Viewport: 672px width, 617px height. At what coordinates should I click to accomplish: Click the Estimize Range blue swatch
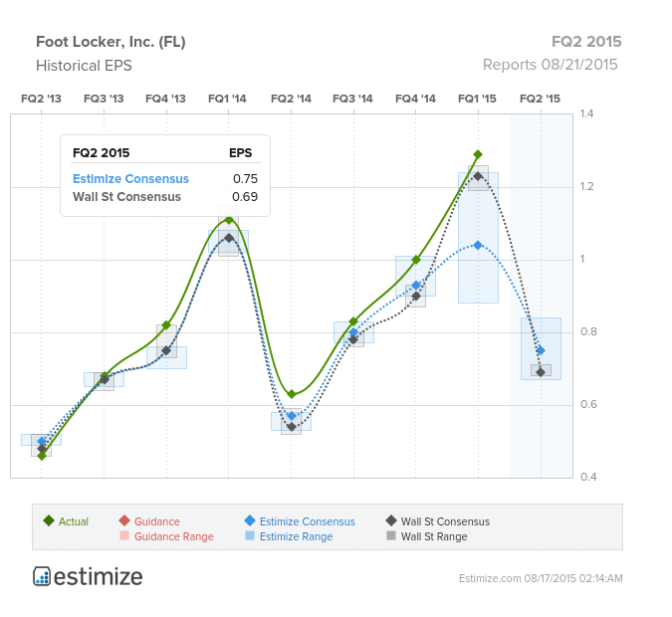click(250, 535)
